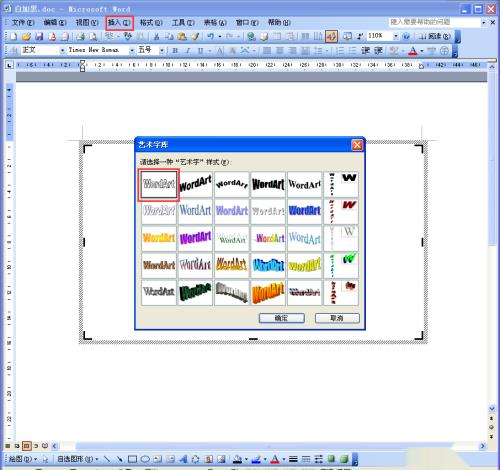Click the Open folder icon
The image size is (500, 470).
tap(26, 36)
